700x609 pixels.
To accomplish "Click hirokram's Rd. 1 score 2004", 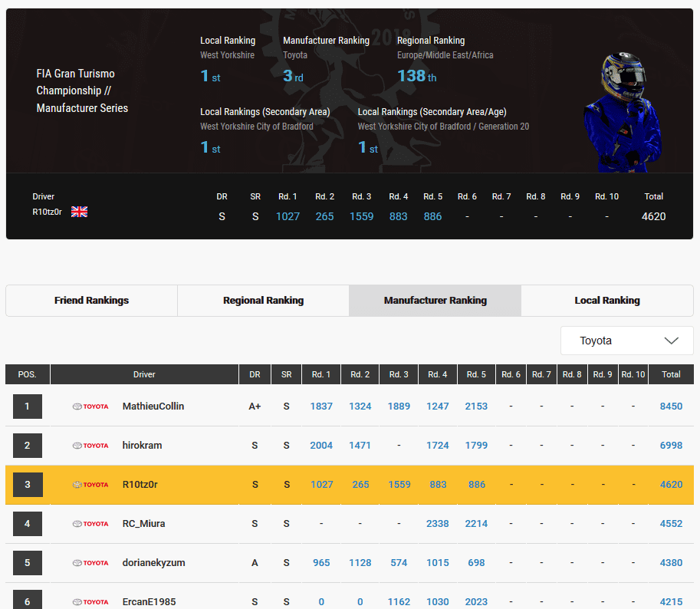I will (x=321, y=446).
